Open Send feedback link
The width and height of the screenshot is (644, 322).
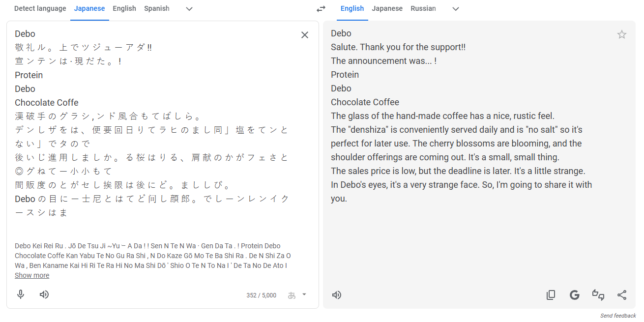618,316
